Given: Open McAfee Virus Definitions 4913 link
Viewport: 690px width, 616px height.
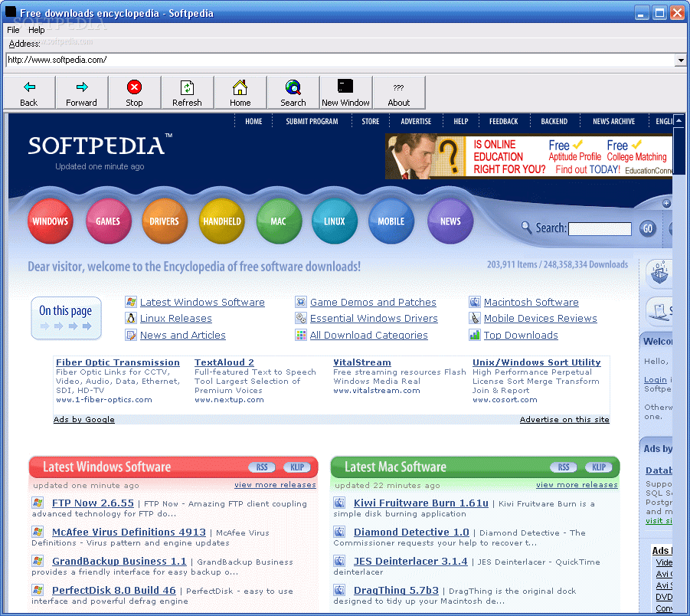Looking at the screenshot, I should pos(129,532).
